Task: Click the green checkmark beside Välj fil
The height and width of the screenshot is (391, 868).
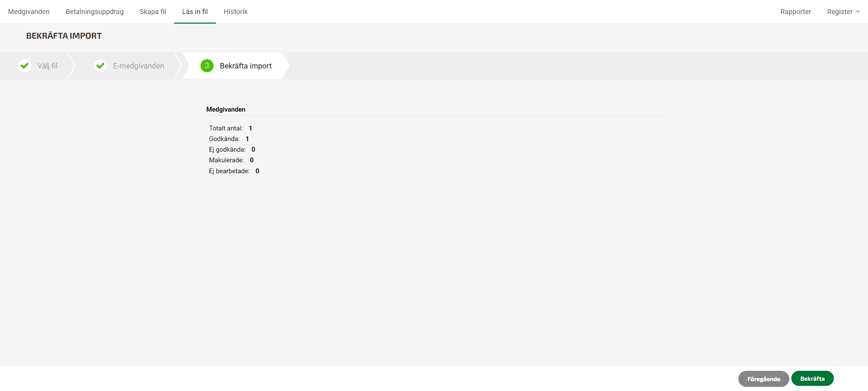Action: click(25, 66)
